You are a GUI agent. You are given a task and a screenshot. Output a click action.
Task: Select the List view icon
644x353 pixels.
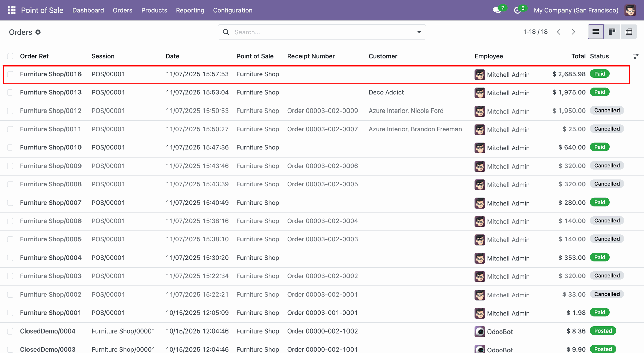click(x=595, y=32)
